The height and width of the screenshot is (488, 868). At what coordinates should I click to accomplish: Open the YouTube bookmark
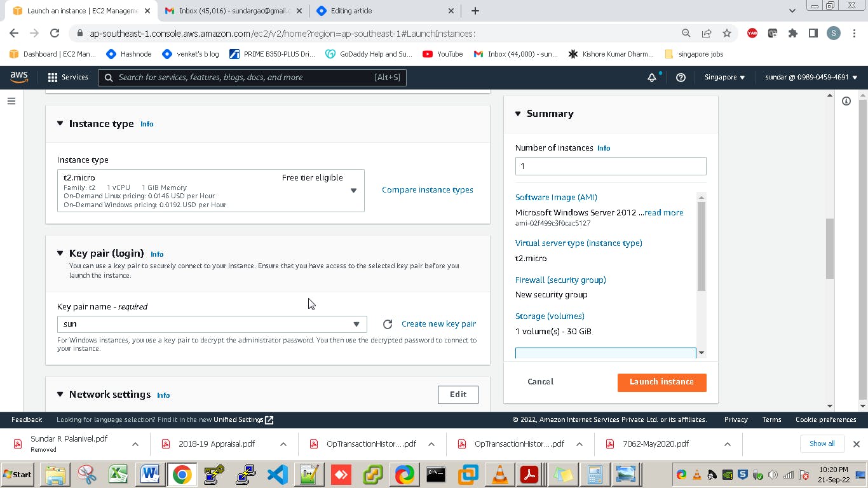pos(443,54)
